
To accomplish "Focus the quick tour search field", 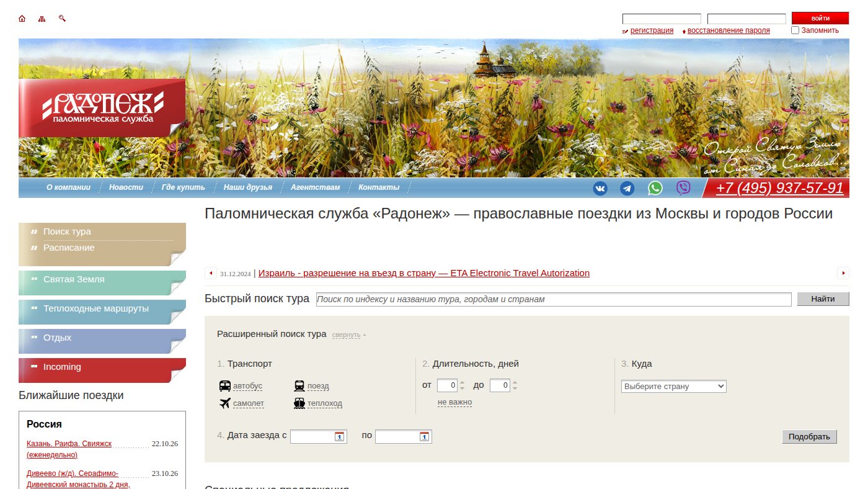I will pyautogui.click(x=554, y=299).
